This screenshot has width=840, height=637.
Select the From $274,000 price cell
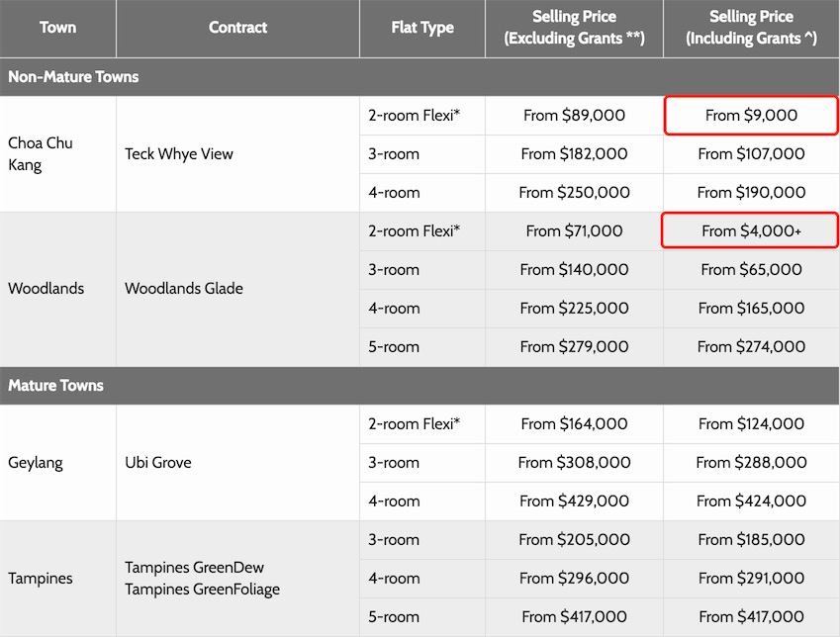[751, 347]
